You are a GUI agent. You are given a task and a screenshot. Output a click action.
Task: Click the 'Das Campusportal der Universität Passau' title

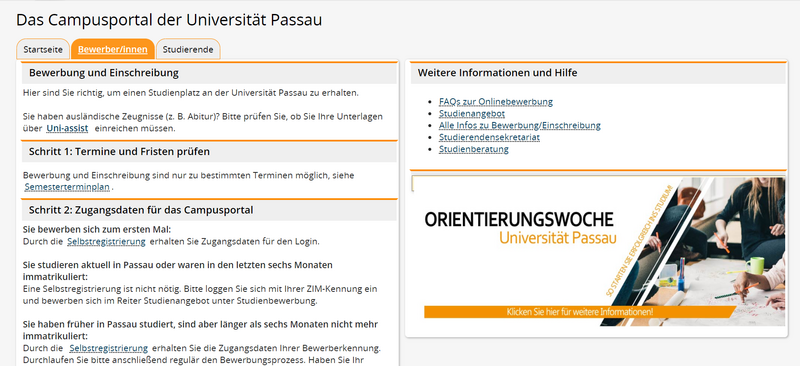point(169,20)
